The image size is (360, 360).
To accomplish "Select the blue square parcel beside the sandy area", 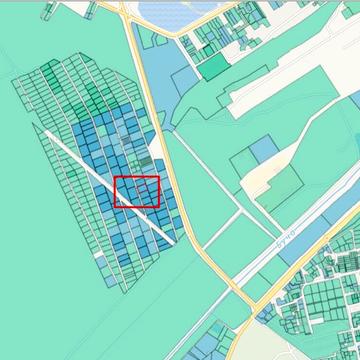I will (264, 149).
